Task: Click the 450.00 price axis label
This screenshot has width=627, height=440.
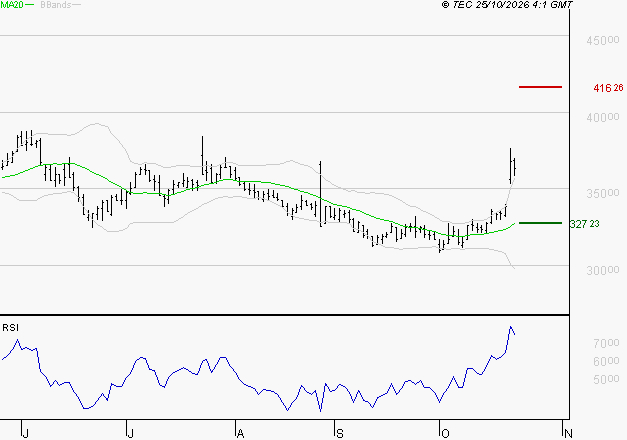Action: pos(603,40)
